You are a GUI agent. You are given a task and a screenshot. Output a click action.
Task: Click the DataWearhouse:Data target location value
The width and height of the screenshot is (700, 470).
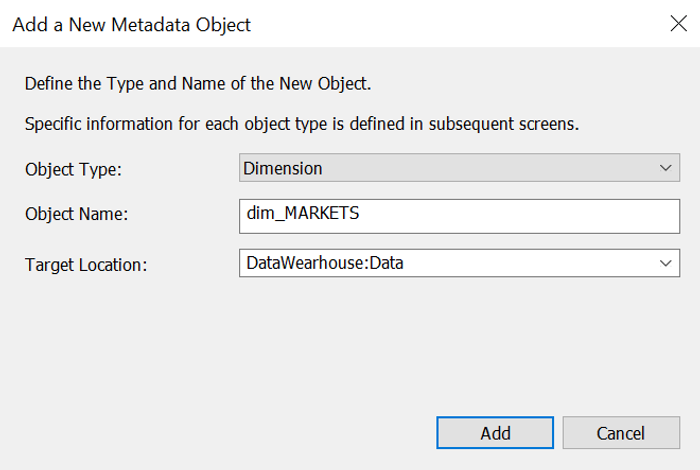click(x=325, y=262)
